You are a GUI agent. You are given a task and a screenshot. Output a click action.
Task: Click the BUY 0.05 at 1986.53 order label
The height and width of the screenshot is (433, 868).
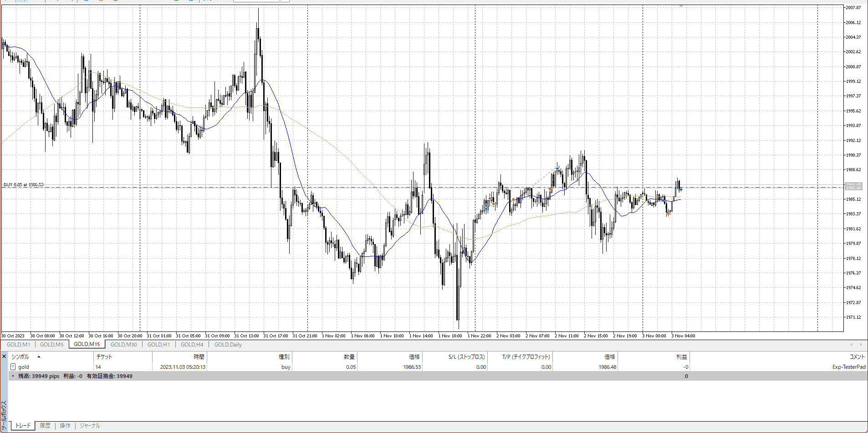tap(24, 184)
